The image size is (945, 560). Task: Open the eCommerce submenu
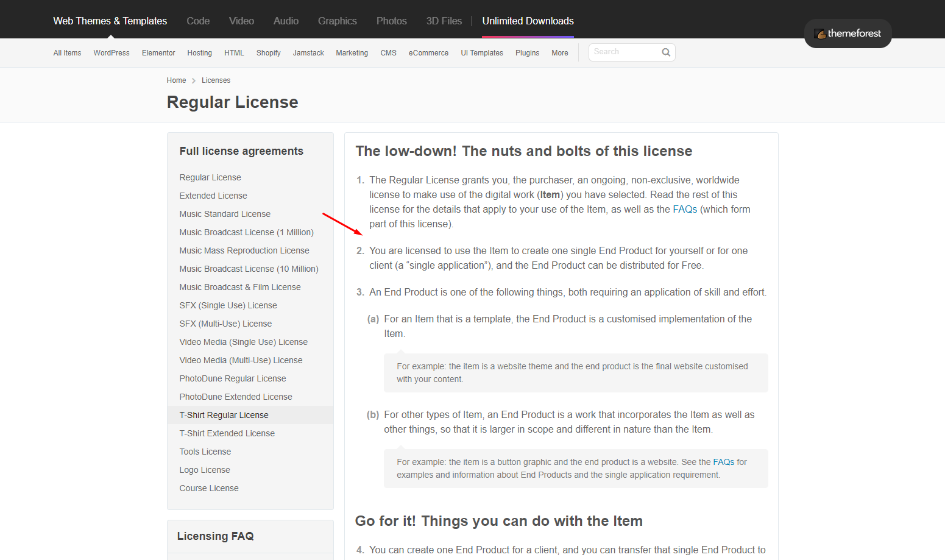point(428,53)
